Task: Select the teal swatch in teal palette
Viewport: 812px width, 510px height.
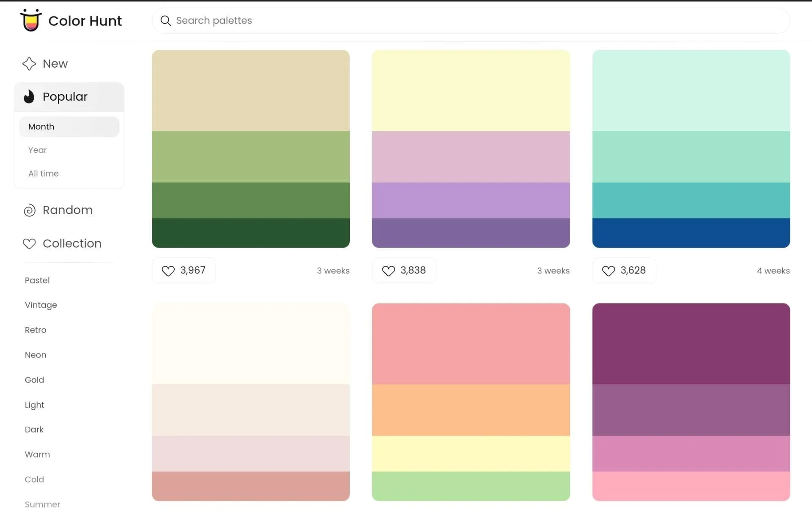Action: click(691, 200)
